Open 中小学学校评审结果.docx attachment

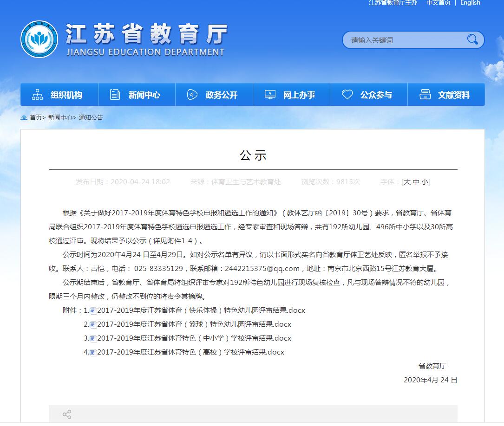point(194,338)
